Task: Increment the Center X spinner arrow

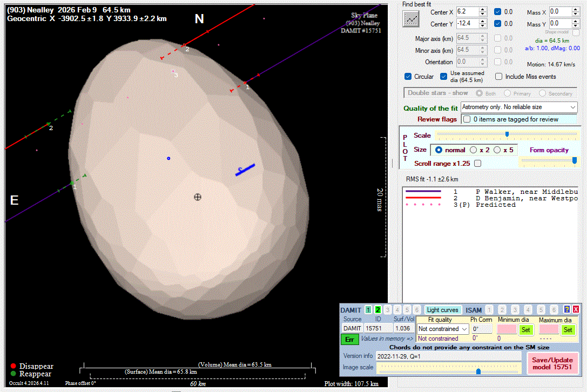Action: [483, 9]
